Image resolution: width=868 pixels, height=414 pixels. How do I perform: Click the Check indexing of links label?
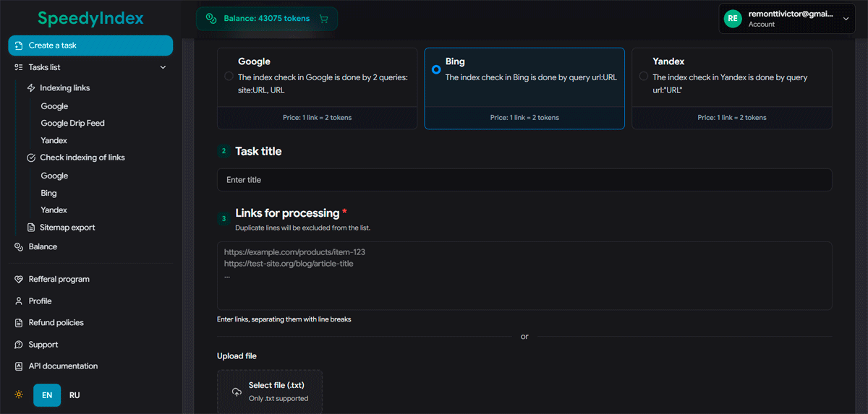(82, 158)
